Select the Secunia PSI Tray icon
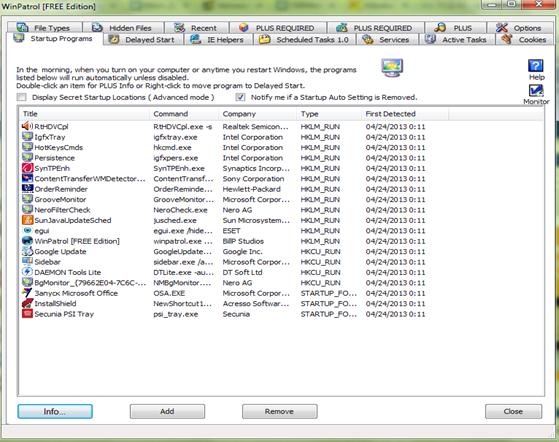559x442 pixels. tap(27, 314)
